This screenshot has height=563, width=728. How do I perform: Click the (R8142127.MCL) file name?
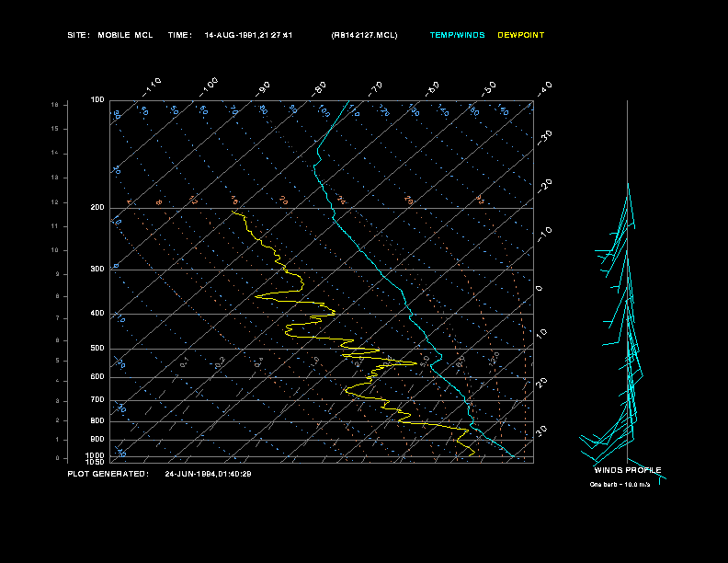pyautogui.click(x=365, y=35)
